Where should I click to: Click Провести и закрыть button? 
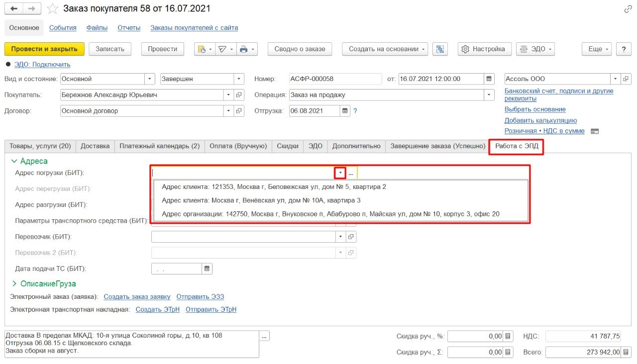[x=44, y=49]
